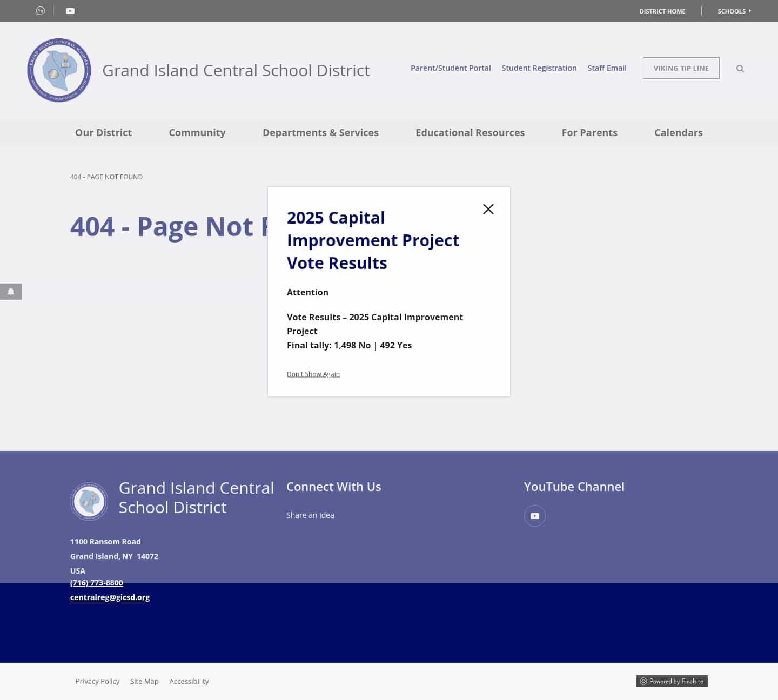Select Departments & Services in the navigation
This screenshot has height=700, width=778.
[x=320, y=132]
